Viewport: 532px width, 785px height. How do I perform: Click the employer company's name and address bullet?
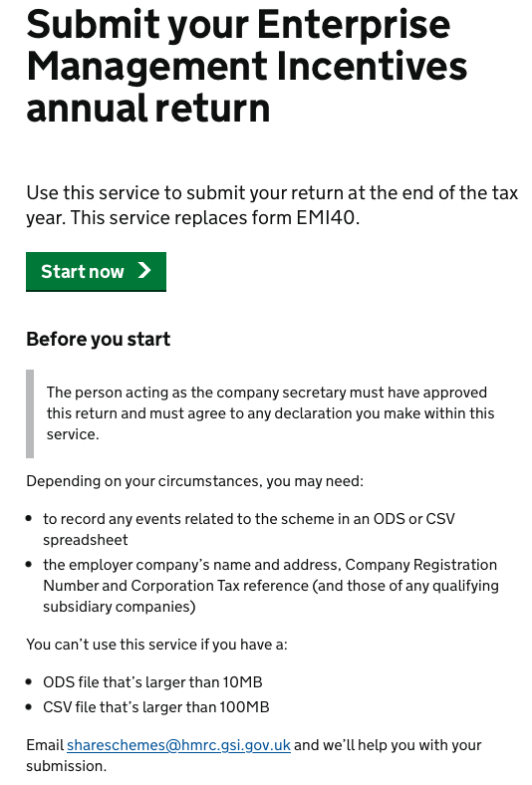coord(271,585)
